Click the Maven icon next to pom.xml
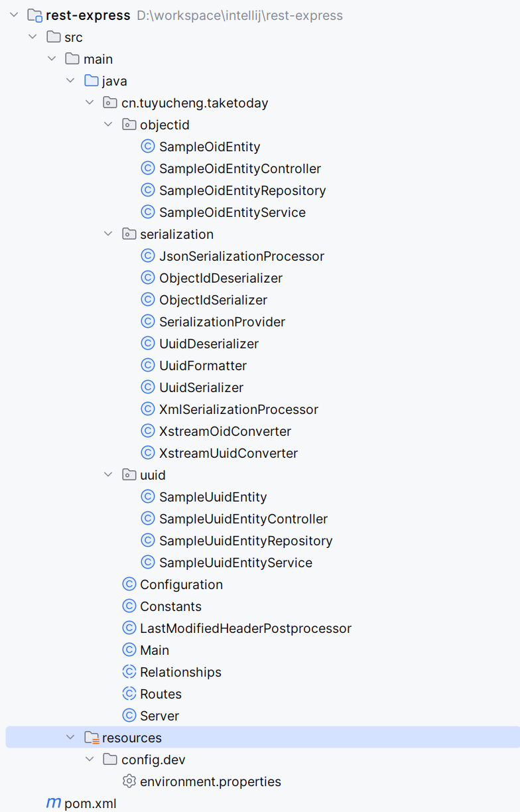Viewport: 520px width, 812px height. point(53,803)
